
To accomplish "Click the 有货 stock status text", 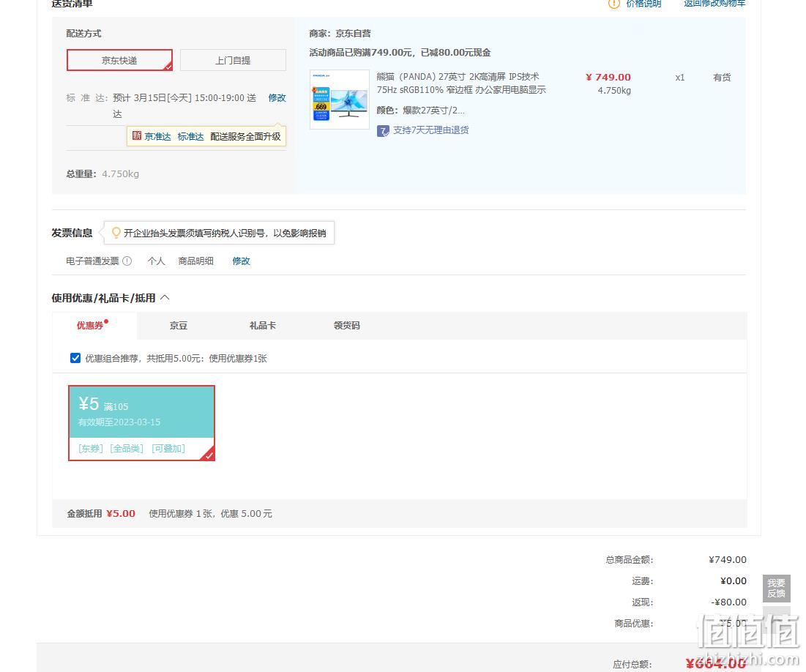I will [722, 77].
